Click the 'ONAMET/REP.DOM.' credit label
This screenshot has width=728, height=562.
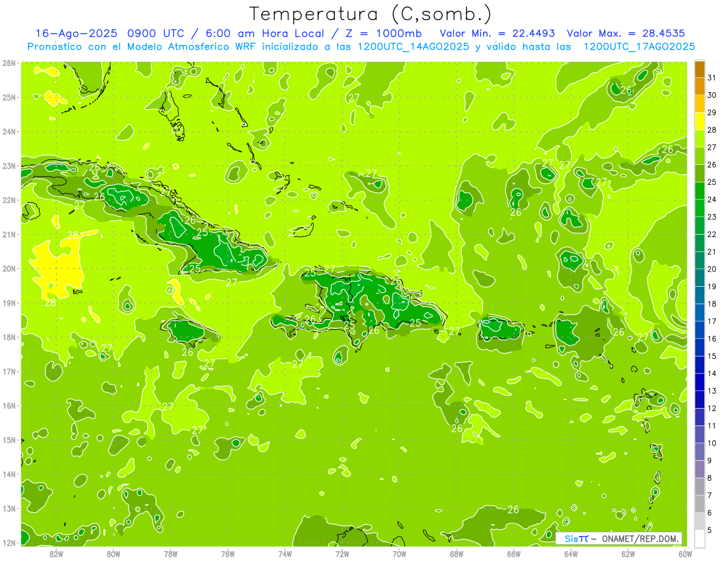pyautogui.click(x=641, y=538)
